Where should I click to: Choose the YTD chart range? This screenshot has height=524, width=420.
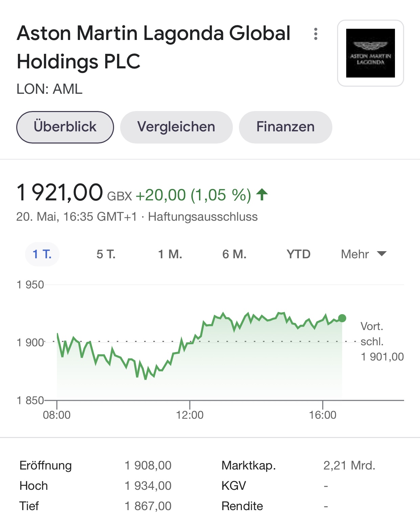coord(298,254)
